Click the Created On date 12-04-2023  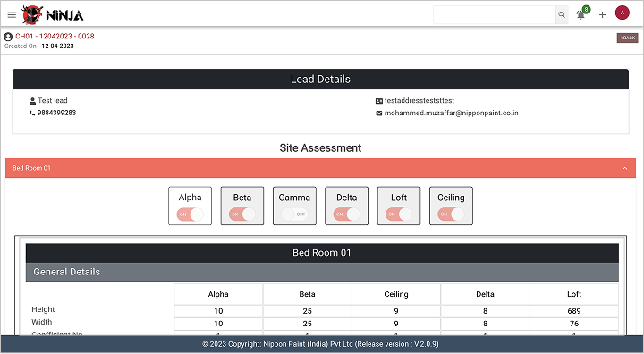[x=57, y=46]
